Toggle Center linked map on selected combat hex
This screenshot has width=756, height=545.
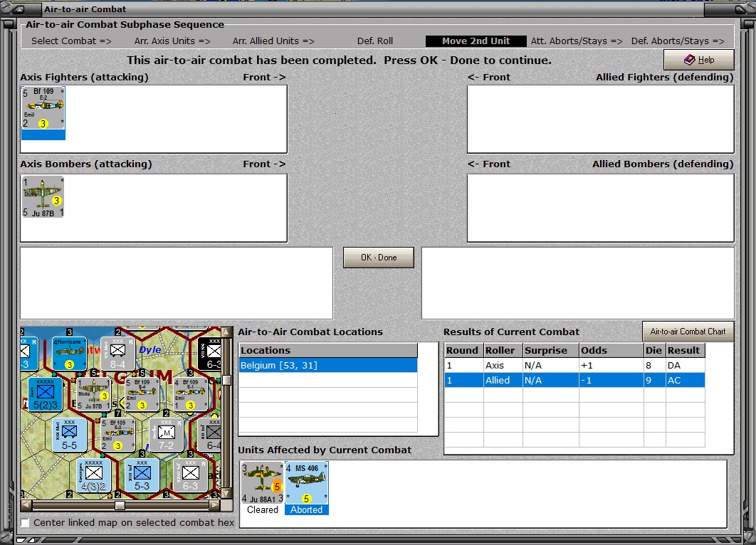[x=25, y=523]
